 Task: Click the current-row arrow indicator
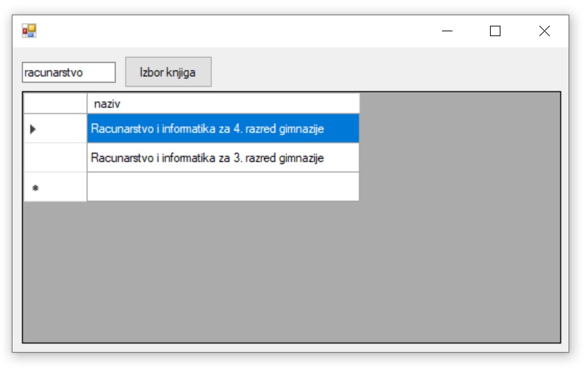[x=33, y=129]
